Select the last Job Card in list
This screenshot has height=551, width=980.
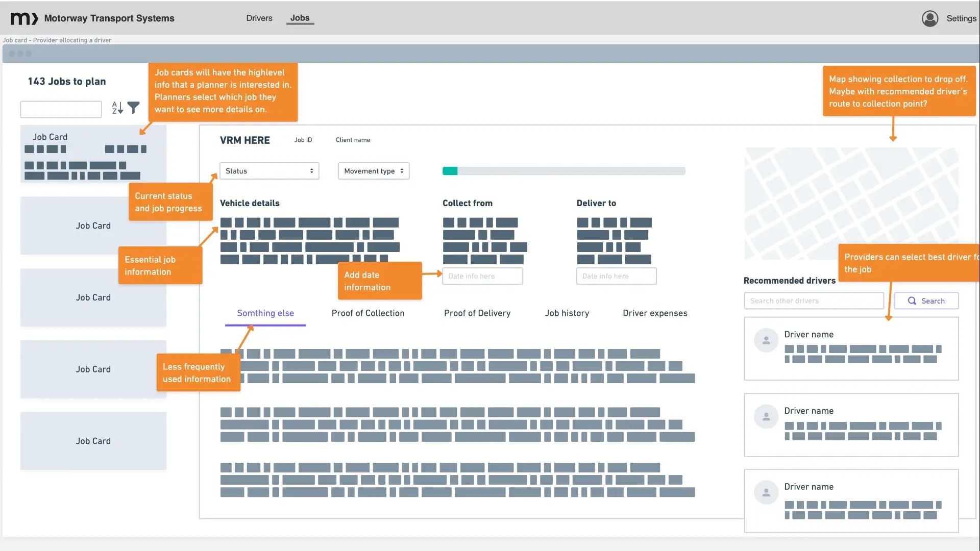[x=93, y=441]
